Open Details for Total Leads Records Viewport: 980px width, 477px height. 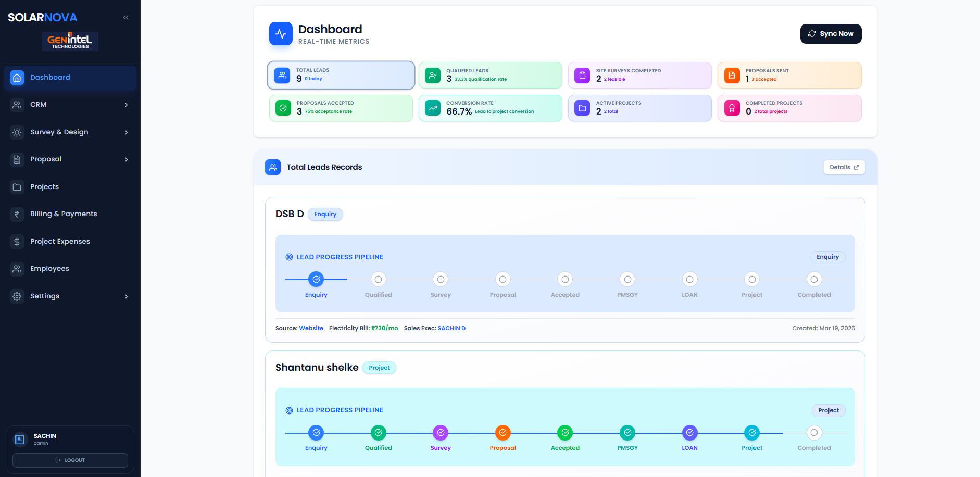pos(844,167)
